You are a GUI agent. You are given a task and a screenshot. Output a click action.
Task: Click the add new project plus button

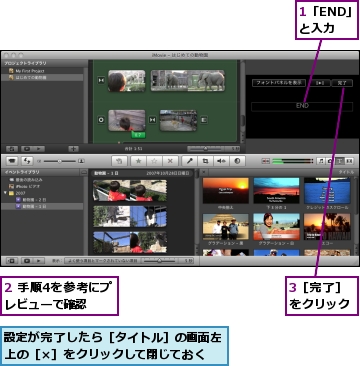(x=73, y=149)
